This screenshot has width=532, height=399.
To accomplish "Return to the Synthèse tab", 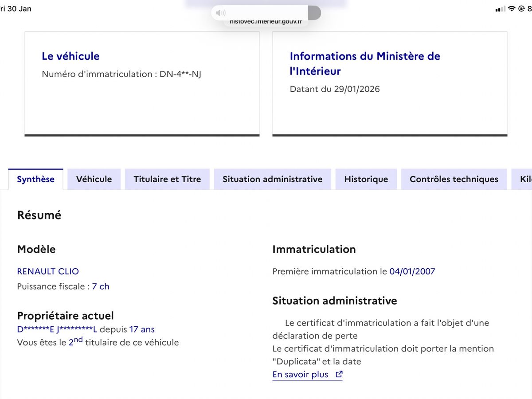I will 35,179.
